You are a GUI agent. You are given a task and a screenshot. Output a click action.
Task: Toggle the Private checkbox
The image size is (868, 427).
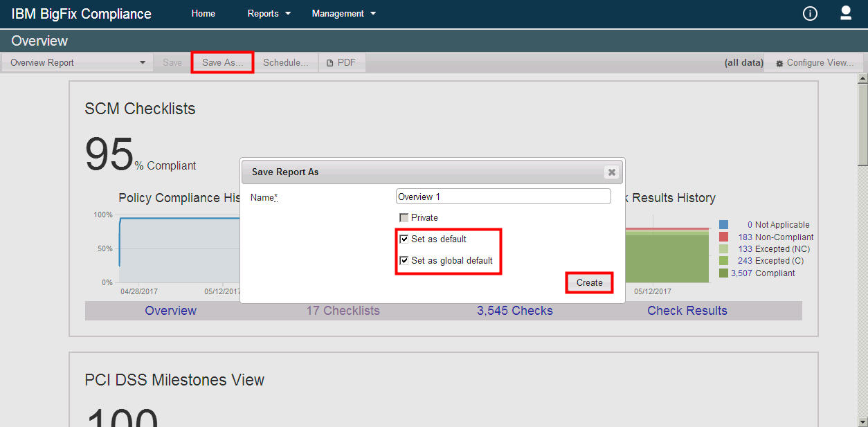point(404,217)
